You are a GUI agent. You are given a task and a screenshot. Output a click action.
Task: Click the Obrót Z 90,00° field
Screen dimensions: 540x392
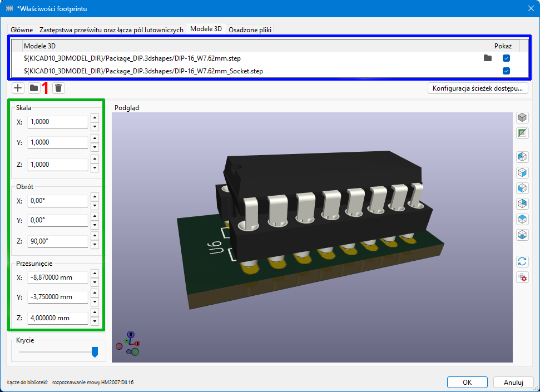57,241
